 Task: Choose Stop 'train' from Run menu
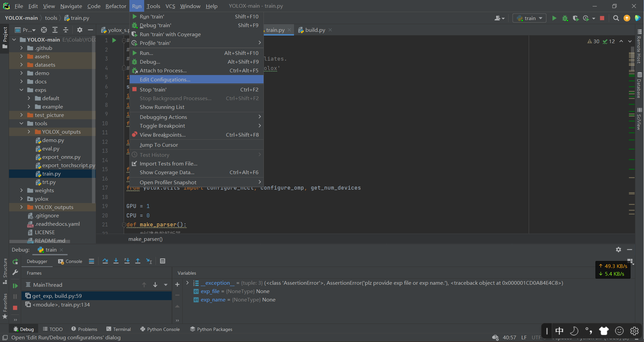click(x=196, y=89)
